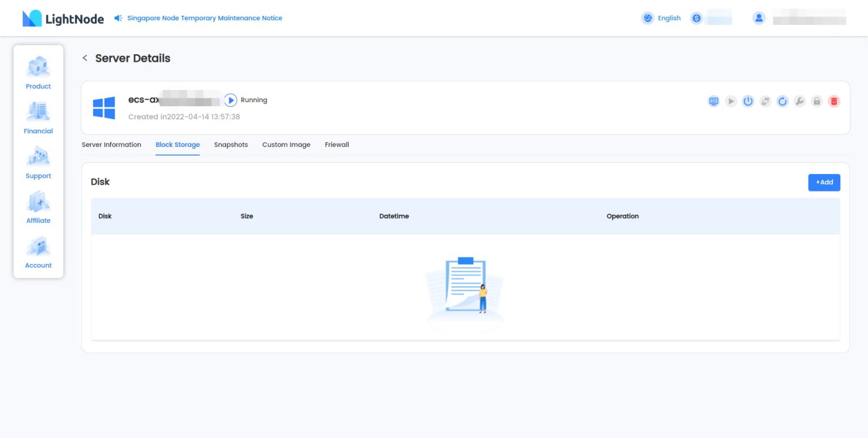Click the lock icon in the server toolbar
This screenshot has height=438, width=868.
click(817, 101)
